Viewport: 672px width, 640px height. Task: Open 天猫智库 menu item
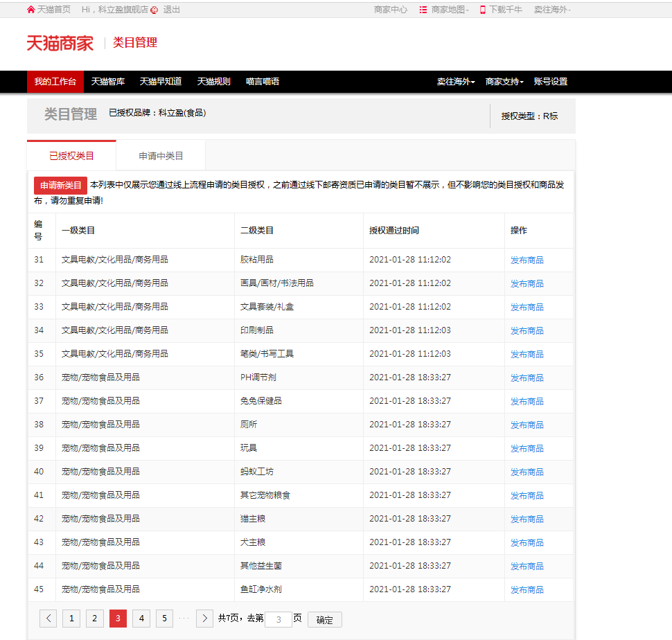pos(108,82)
